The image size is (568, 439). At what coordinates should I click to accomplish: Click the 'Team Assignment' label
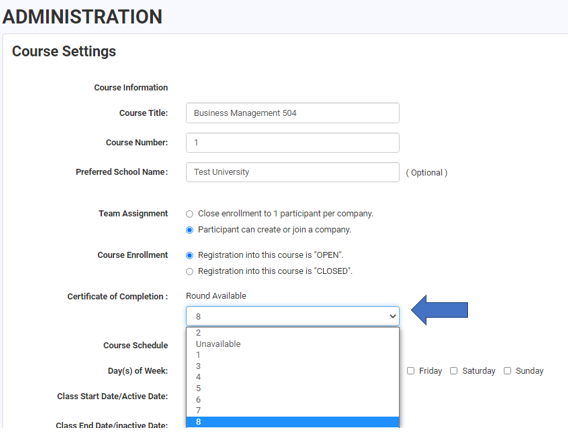click(x=133, y=214)
